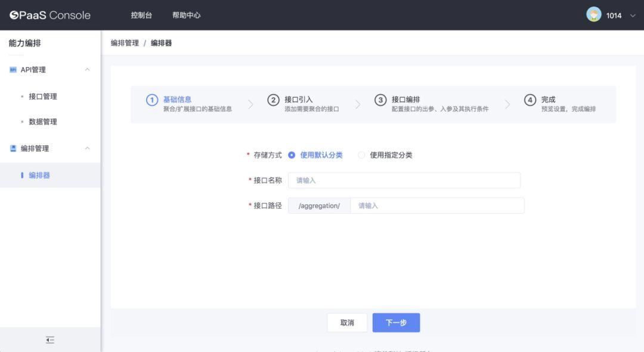Click the 取消 button
Viewport: 644px width, 352px height.
click(347, 322)
